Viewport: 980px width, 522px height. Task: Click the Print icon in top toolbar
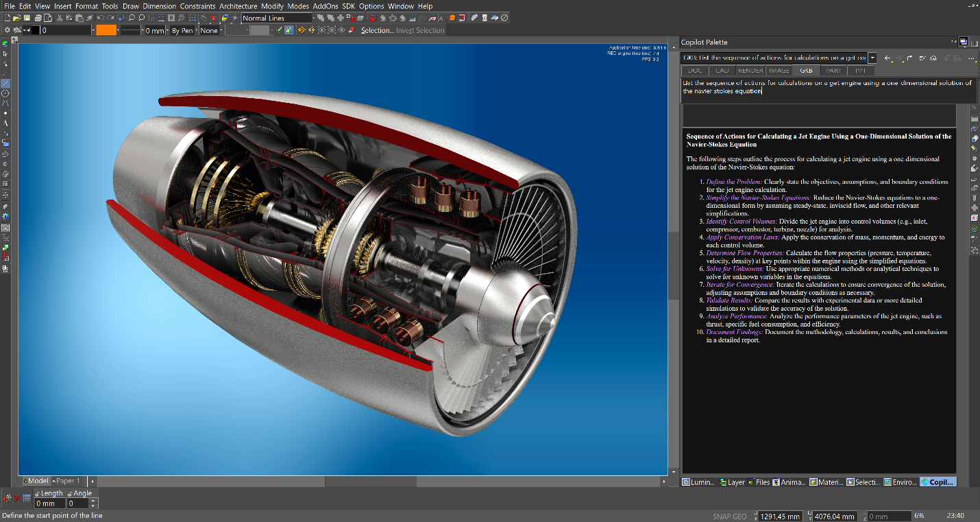pyautogui.click(x=38, y=18)
